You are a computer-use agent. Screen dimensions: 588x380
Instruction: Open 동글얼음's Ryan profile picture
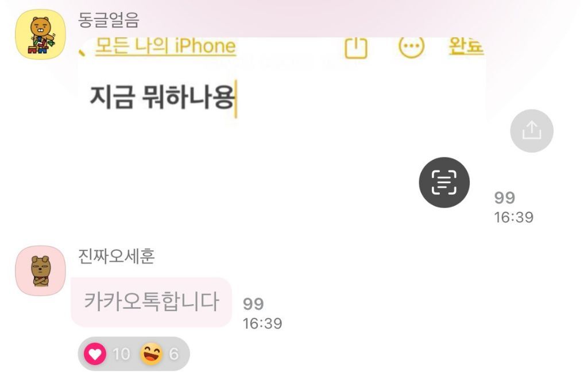tap(40, 34)
